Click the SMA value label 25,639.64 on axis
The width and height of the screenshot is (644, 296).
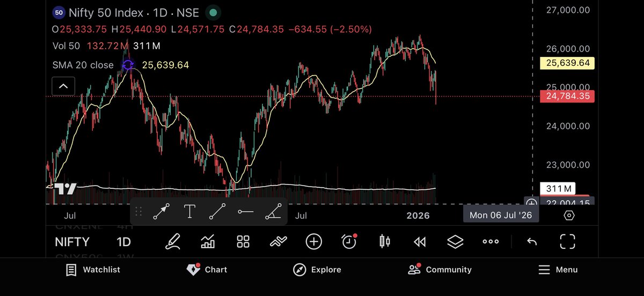tap(567, 63)
